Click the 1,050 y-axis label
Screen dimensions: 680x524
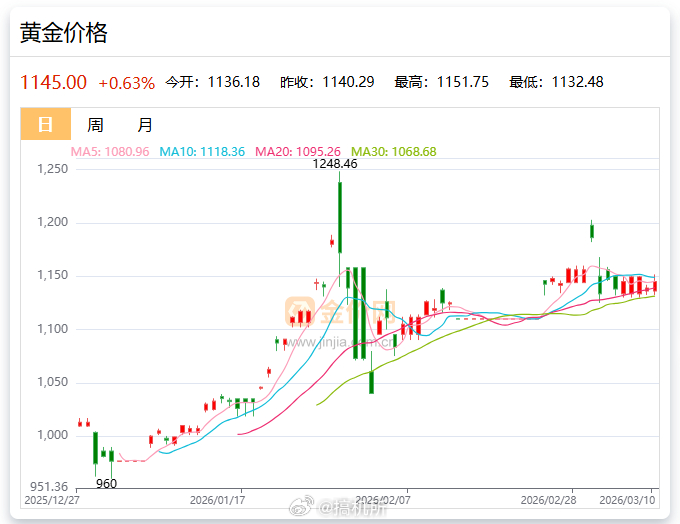click(x=53, y=382)
